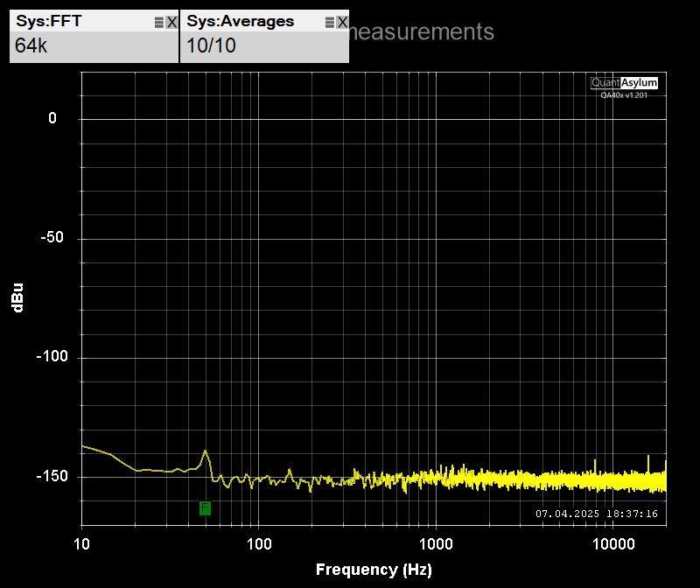
Task: Open the Sys:Averages panel menu icon
Action: [x=330, y=23]
